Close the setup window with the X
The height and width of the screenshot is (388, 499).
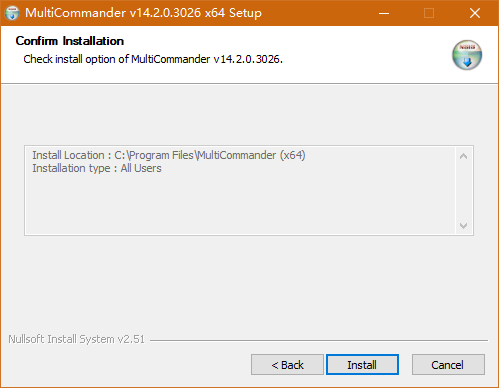(475, 13)
